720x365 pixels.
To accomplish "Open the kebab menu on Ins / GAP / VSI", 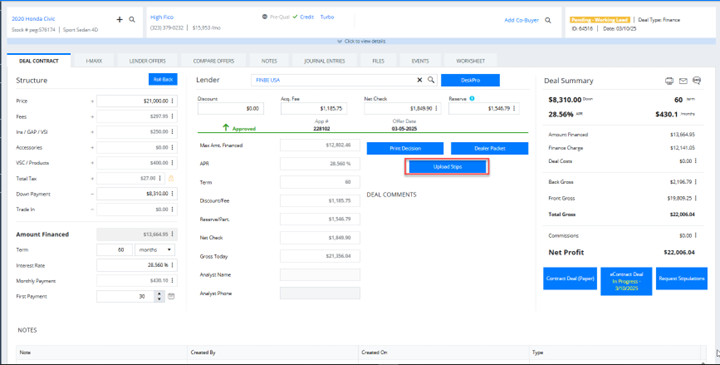I will pos(173,132).
